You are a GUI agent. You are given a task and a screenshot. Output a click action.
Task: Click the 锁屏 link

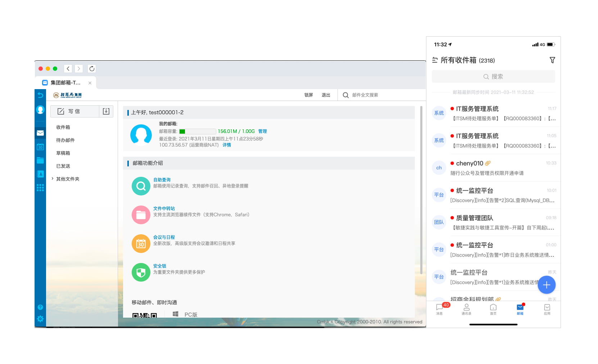309,95
